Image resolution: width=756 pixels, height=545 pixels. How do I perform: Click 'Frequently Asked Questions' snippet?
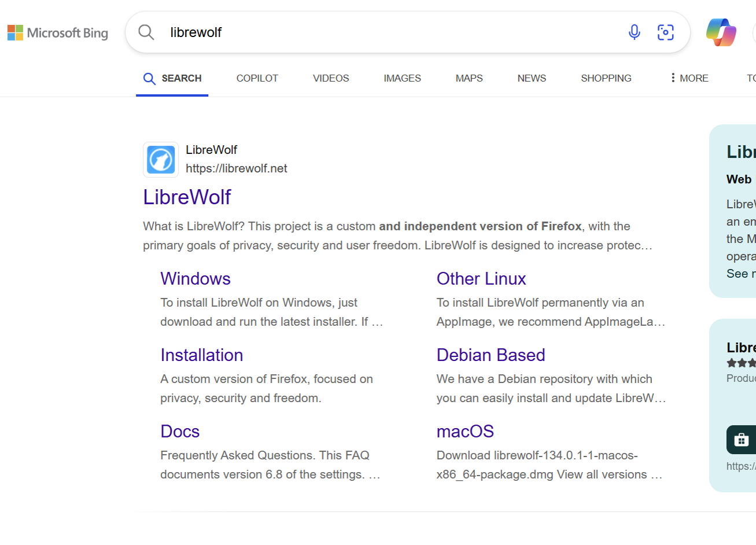[270, 465]
